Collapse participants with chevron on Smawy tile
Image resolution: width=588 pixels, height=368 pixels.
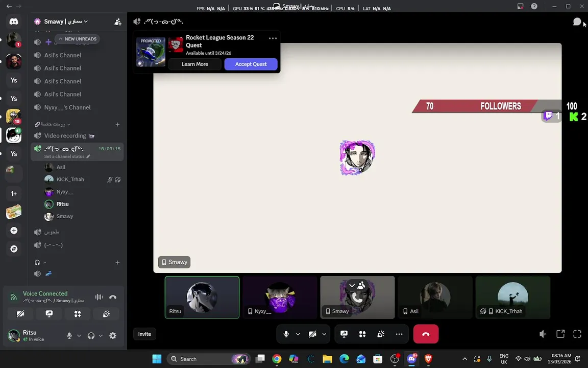pyautogui.click(x=352, y=285)
